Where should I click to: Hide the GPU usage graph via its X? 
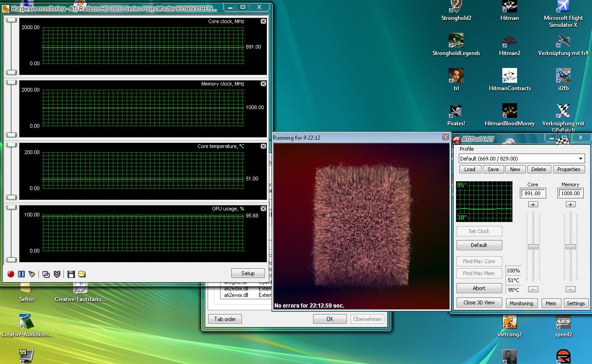click(263, 209)
